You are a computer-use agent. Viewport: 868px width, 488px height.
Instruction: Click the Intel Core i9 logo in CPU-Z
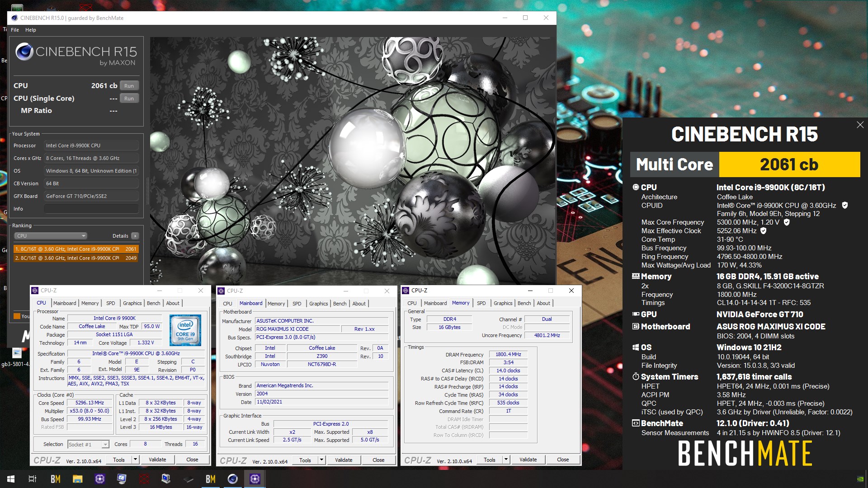click(185, 330)
